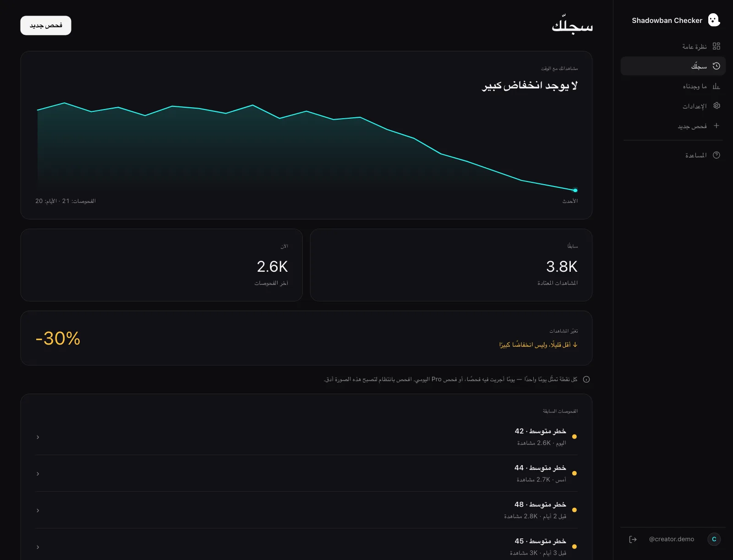Click the 2.6K latest checks card
733x560 pixels.
click(x=162, y=265)
